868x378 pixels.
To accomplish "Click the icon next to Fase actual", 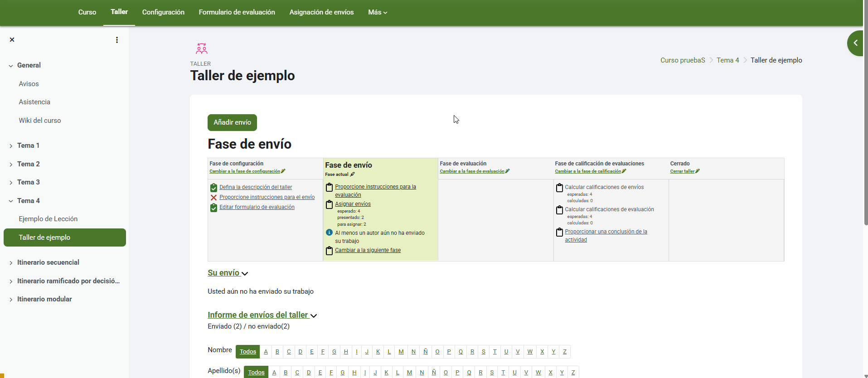I will (x=353, y=174).
